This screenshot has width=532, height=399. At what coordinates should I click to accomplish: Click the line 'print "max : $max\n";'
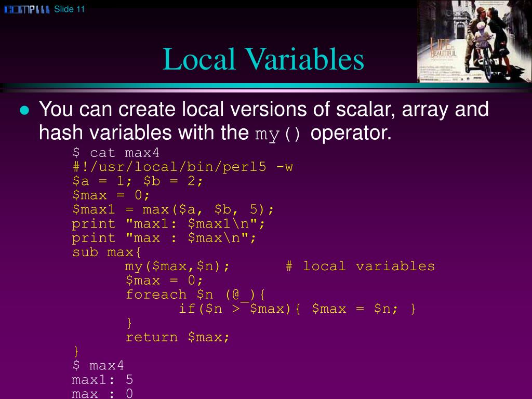pos(164,238)
